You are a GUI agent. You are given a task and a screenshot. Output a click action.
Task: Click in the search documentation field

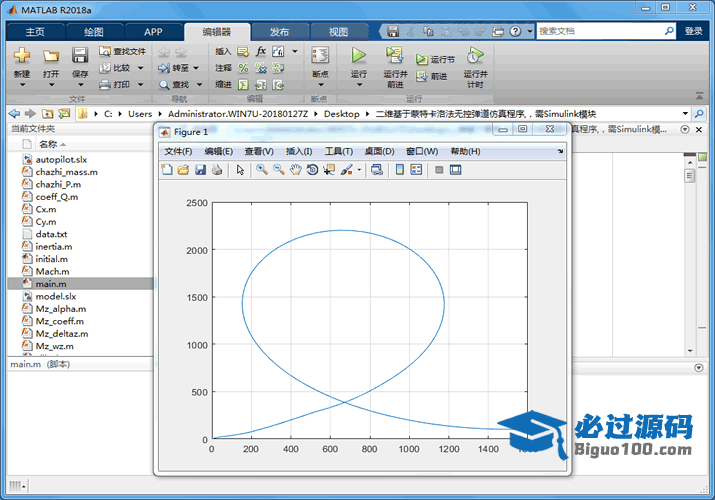[x=600, y=31]
